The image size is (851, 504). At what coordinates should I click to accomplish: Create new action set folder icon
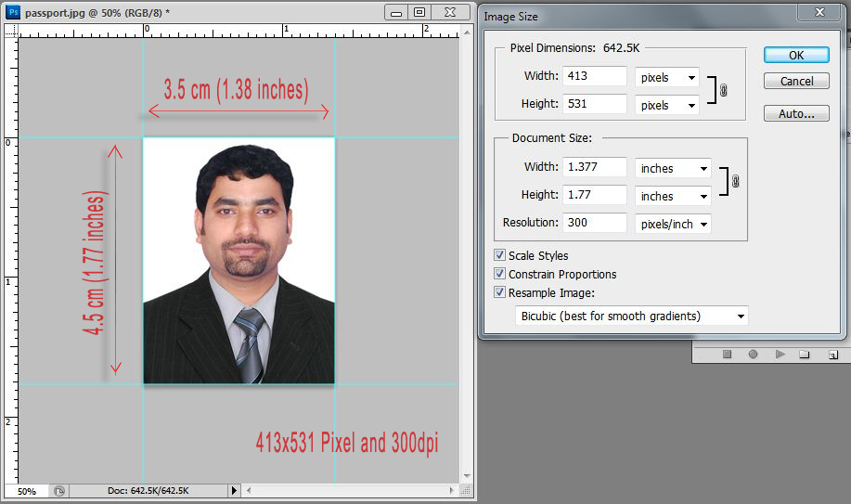805,355
